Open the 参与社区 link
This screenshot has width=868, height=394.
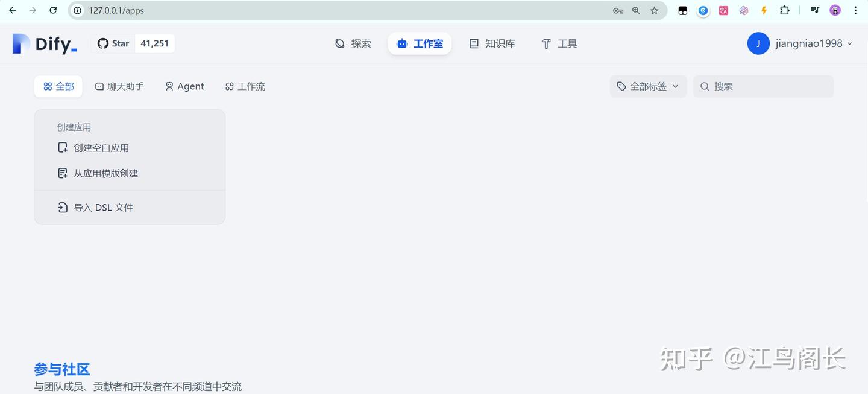61,369
